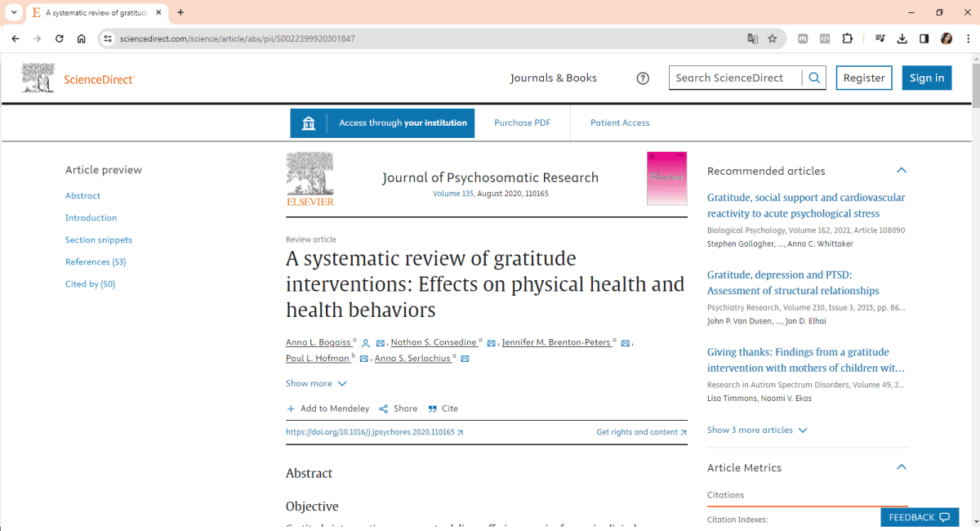The height and width of the screenshot is (531, 980).
Task: Open the DOI link
Action: point(374,432)
